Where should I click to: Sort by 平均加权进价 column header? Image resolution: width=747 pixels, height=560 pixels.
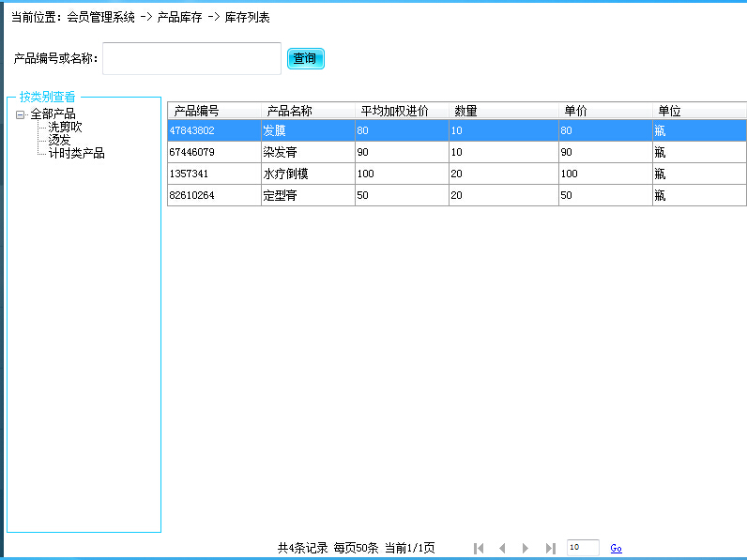point(402,111)
